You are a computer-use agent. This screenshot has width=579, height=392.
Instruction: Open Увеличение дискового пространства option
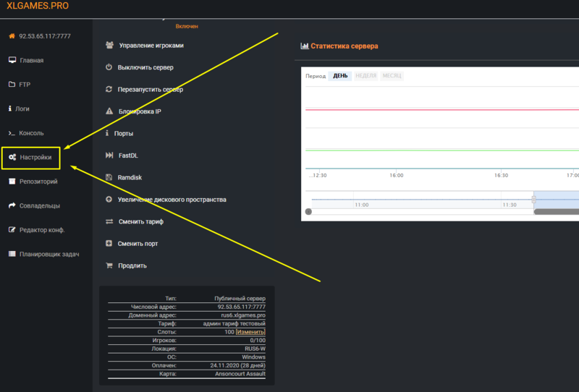coord(172,199)
